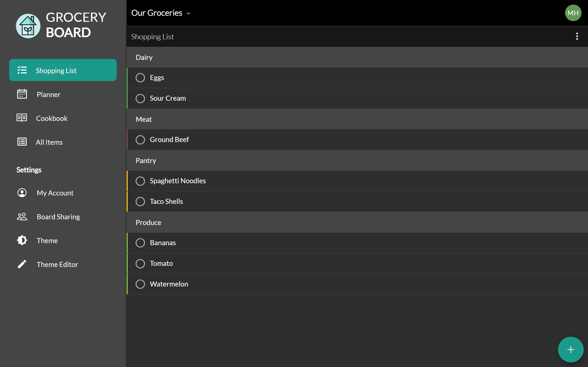Viewport: 588px width, 367px height.
Task: Open the Our Groceries board dropdown
Action: coord(161,13)
